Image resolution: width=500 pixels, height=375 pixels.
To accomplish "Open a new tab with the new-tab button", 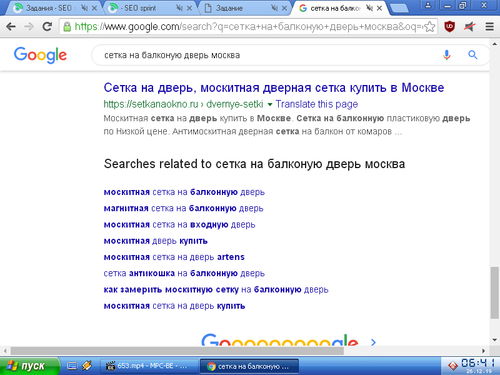I will pyautogui.click(x=399, y=9).
